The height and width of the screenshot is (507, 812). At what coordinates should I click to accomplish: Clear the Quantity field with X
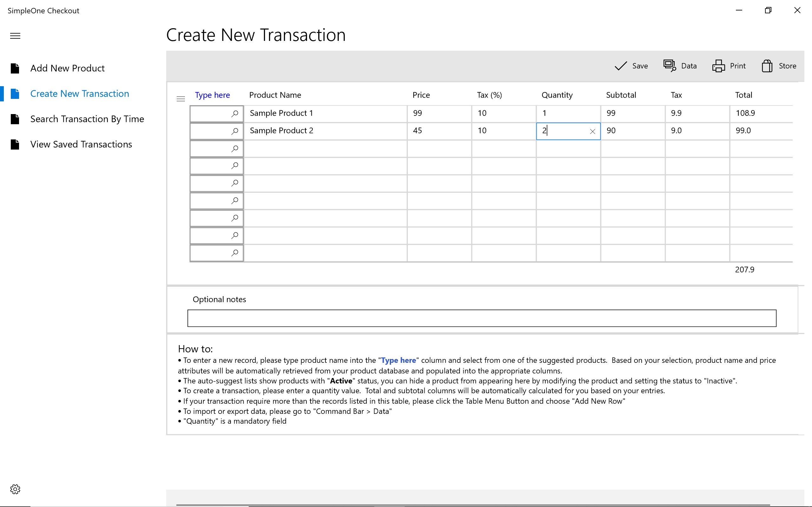pos(593,132)
